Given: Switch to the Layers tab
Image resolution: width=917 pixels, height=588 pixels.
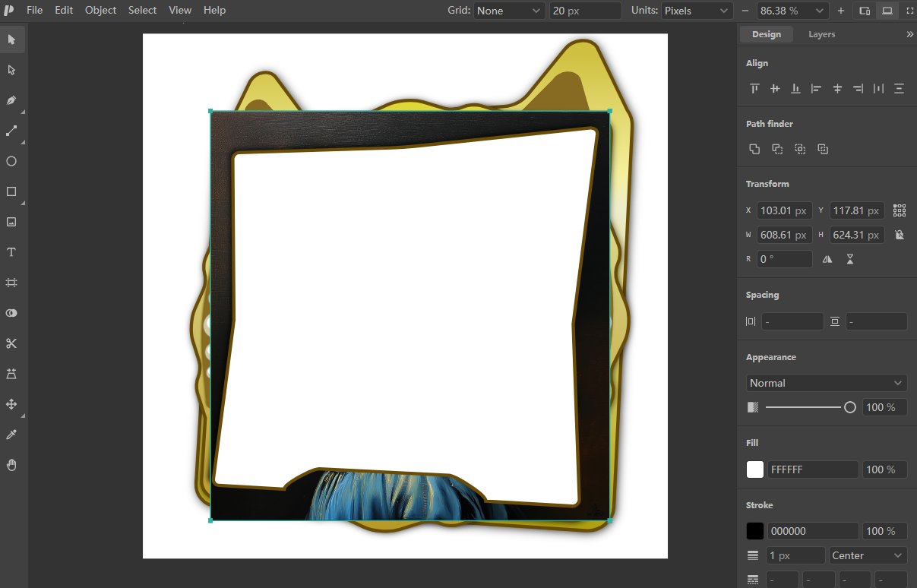Looking at the screenshot, I should pos(821,34).
